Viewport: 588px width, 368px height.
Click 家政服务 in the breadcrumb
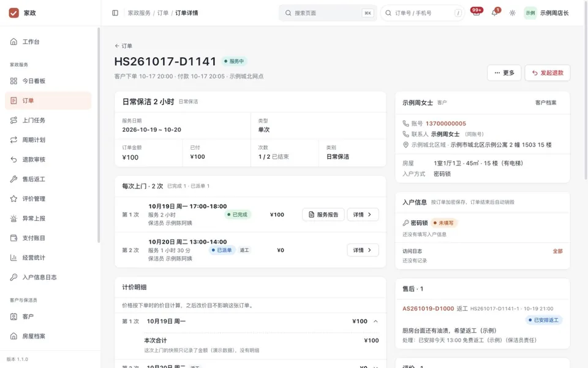click(139, 13)
